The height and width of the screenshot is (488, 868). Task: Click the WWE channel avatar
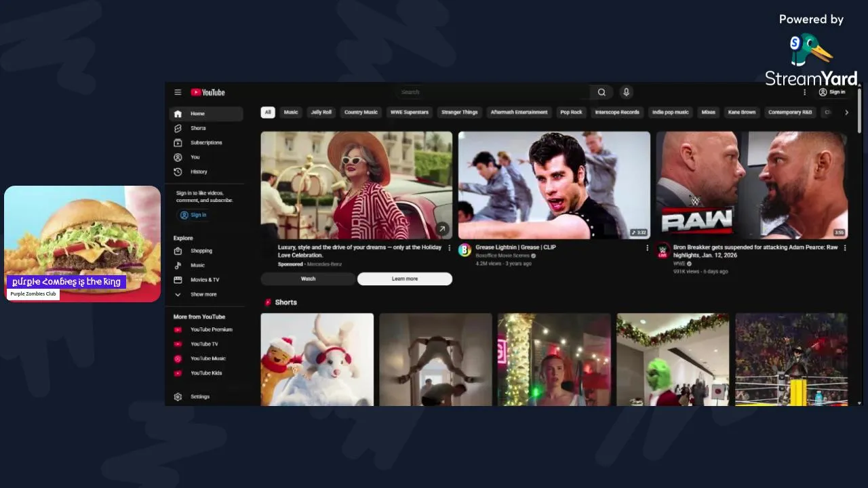point(663,250)
